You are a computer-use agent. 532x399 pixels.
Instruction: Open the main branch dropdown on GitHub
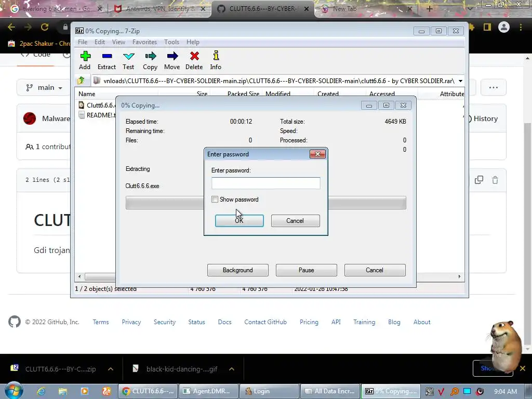[44, 87]
